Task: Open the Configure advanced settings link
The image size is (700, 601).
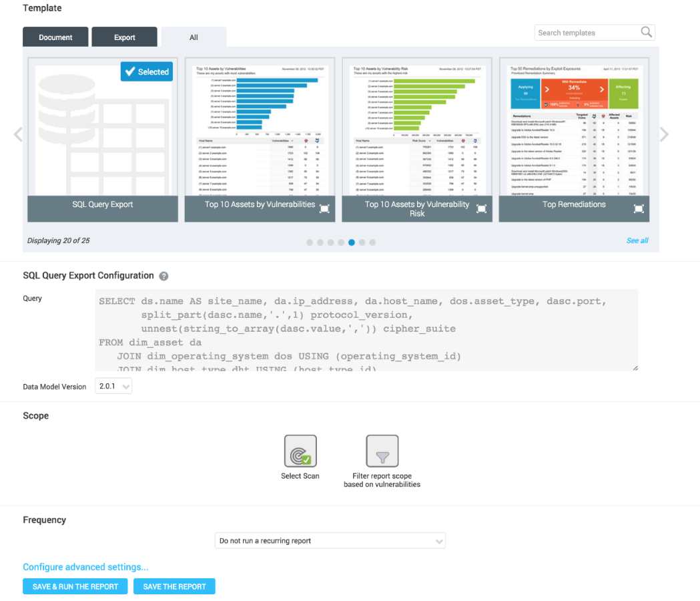Action: click(85, 567)
